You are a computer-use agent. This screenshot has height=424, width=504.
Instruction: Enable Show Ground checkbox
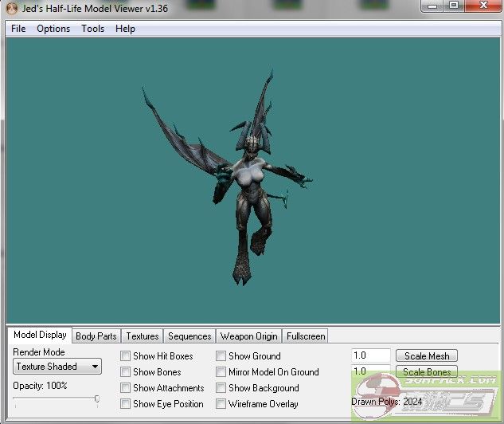[x=221, y=356]
